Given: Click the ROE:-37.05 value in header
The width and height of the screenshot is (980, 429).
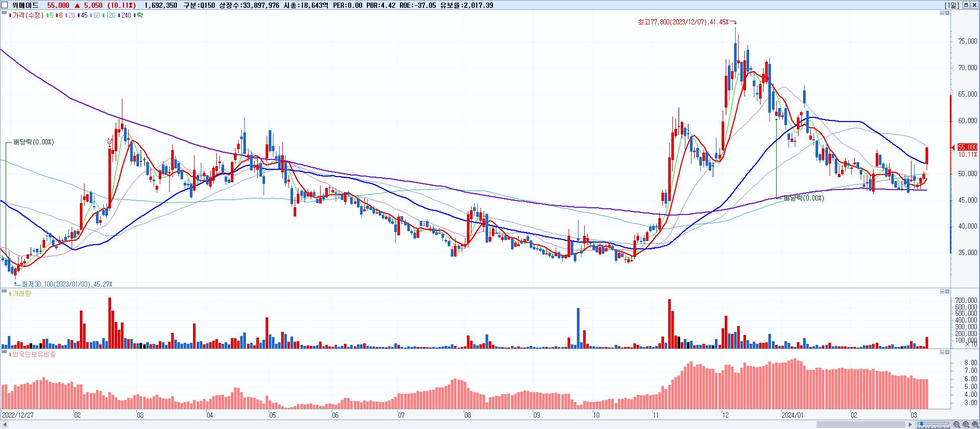Looking at the screenshot, I should [x=417, y=5].
